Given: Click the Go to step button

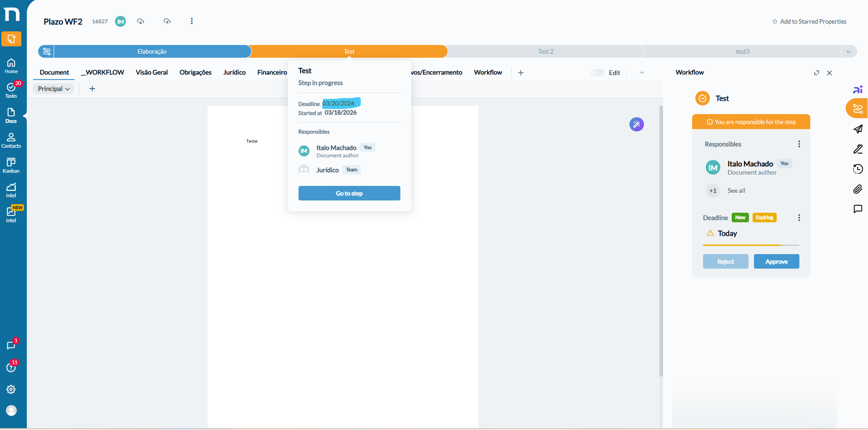Looking at the screenshot, I should click(x=349, y=193).
